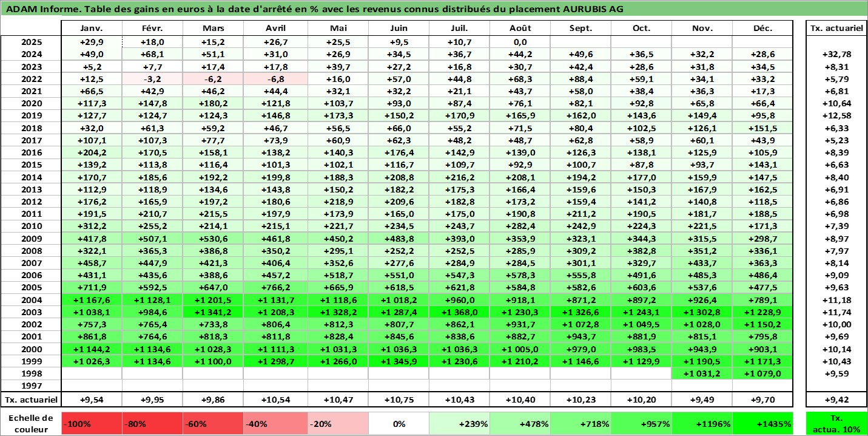
Task: Click 2024 Tx. actuariel value +32,78
Action: [836, 55]
